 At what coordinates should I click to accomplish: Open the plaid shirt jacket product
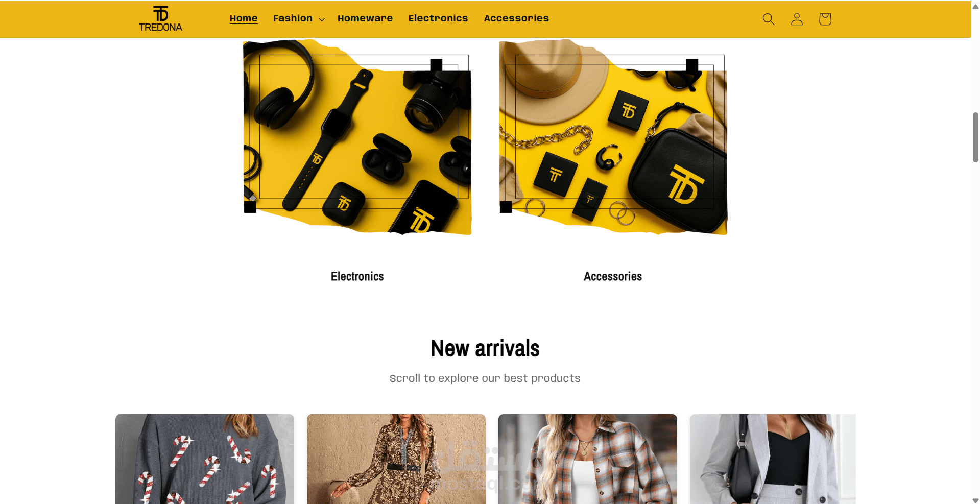(588, 459)
